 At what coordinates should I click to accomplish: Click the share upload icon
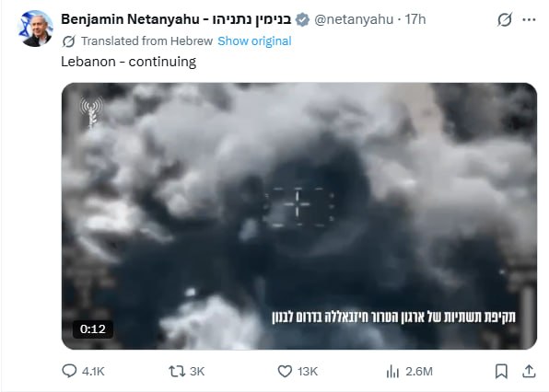529,371
